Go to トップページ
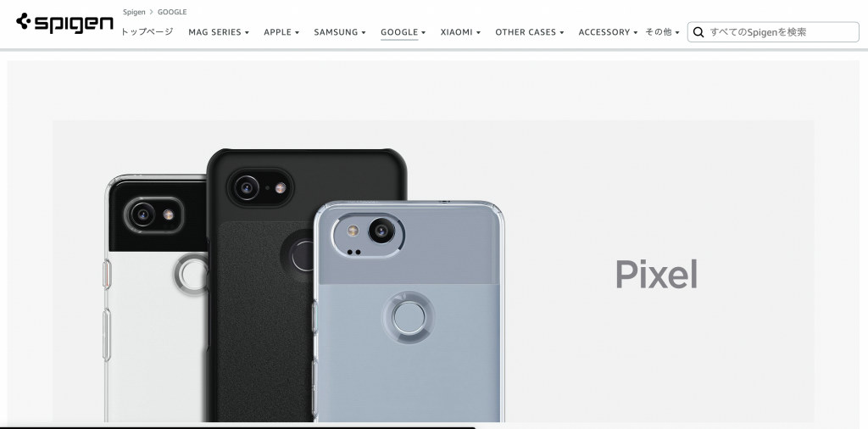This screenshot has height=429, width=868. pyautogui.click(x=147, y=32)
